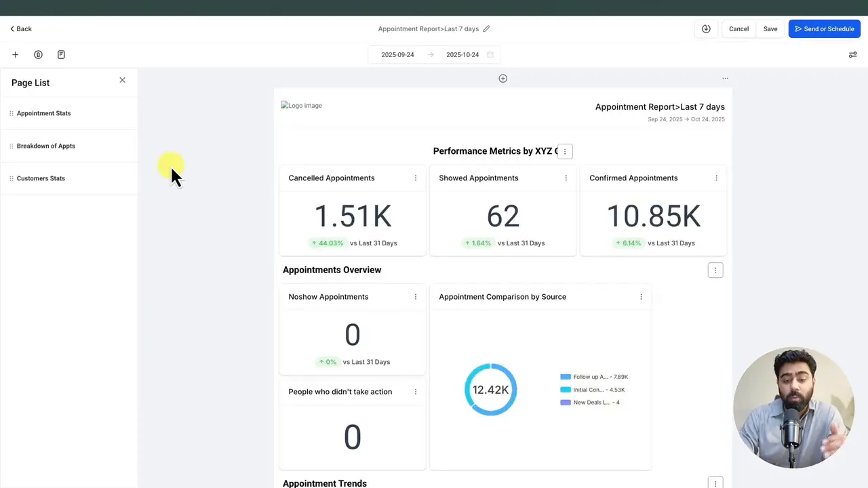Screen dimensions: 868x488
Task: Grab the drag handle for Appointment Stats
Action: (x=11, y=113)
